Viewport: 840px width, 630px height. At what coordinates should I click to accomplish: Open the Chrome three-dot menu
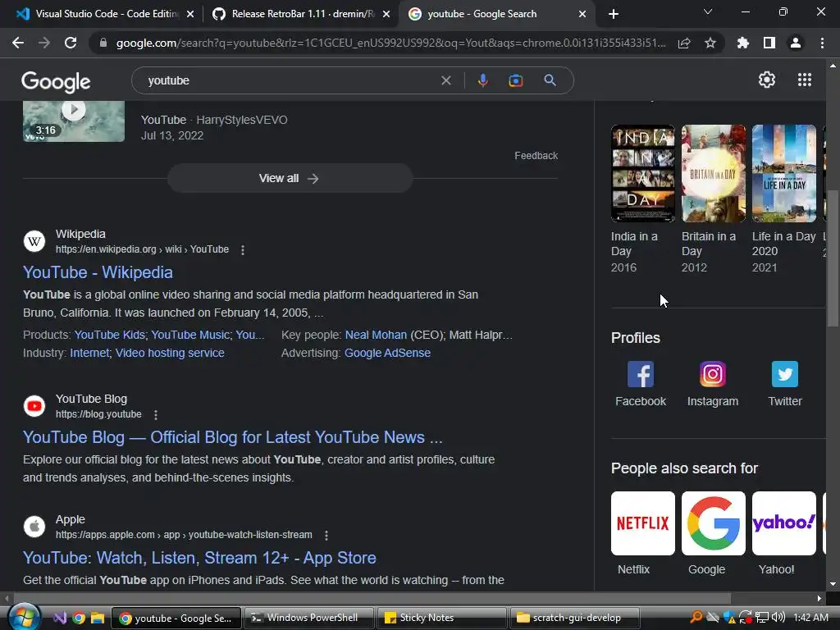pos(822,43)
